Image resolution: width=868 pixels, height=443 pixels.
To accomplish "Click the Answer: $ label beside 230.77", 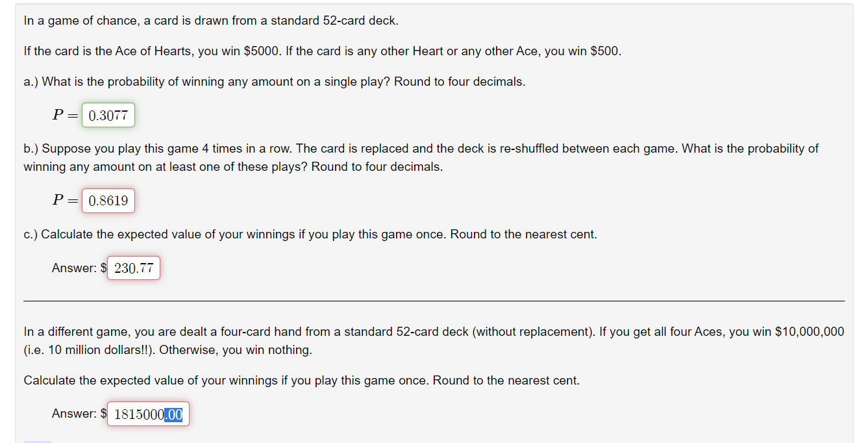I will coord(77,268).
